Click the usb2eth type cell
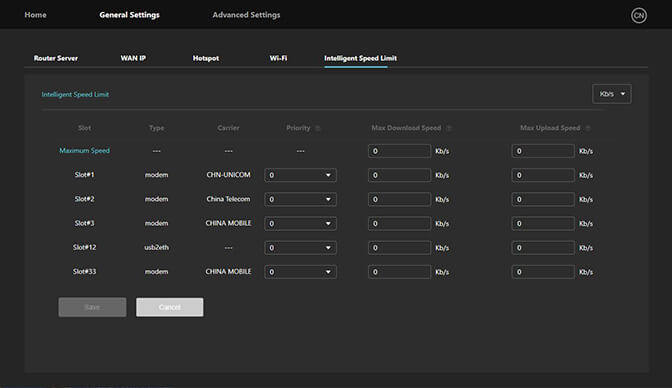The width and height of the screenshot is (672, 388). [156, 247]
